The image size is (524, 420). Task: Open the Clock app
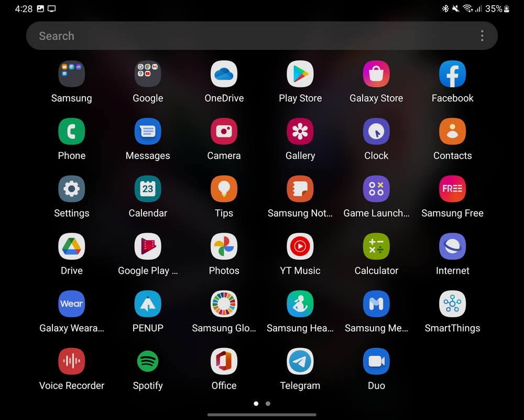point(376,132)
